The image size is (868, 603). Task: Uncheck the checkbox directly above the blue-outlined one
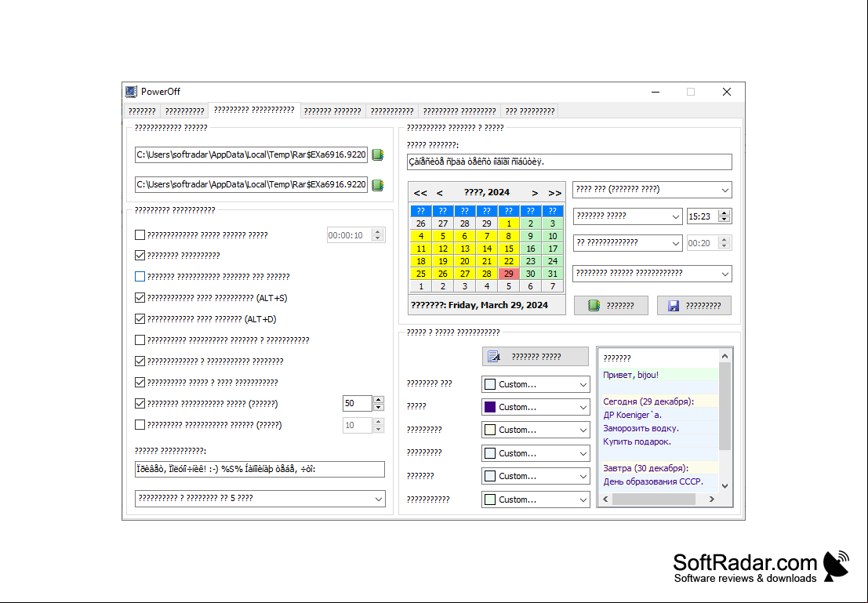pyautogui.click(x=140, y=256)
